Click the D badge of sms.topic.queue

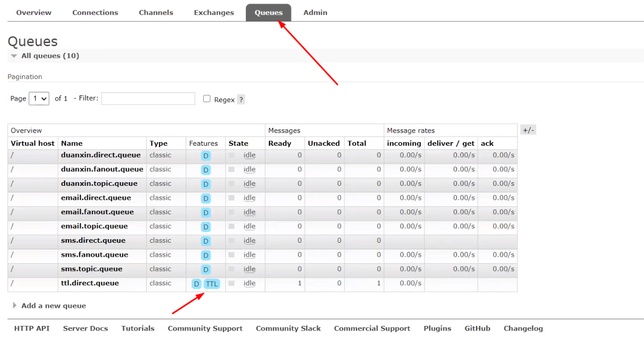(x=206, y=269)
